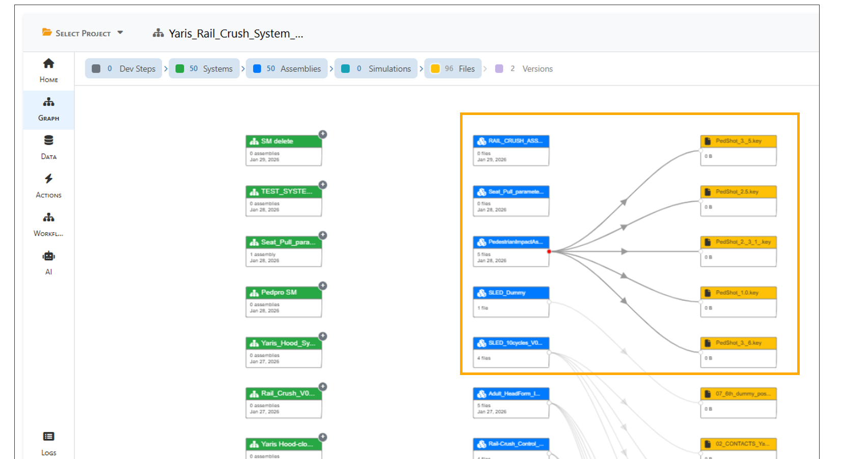The height and width of the screenshot is (459, 868).
Task: Click red connector dot on PedestrianImpact node
Action: [x=549, y=251]
